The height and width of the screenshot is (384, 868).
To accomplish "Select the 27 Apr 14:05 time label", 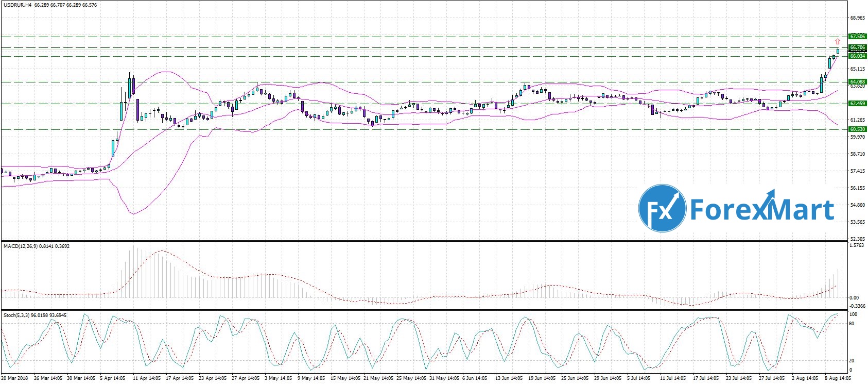I will click(x=245, y=378).
